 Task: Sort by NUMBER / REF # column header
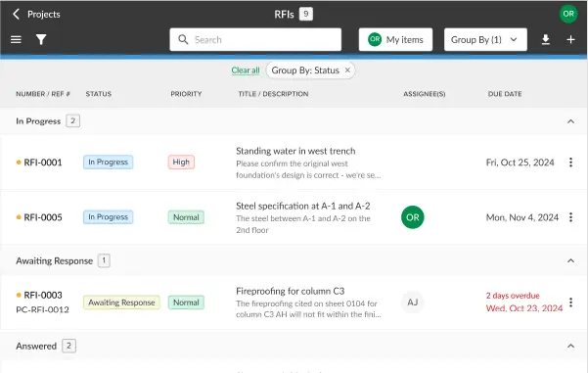click(43, 94)
